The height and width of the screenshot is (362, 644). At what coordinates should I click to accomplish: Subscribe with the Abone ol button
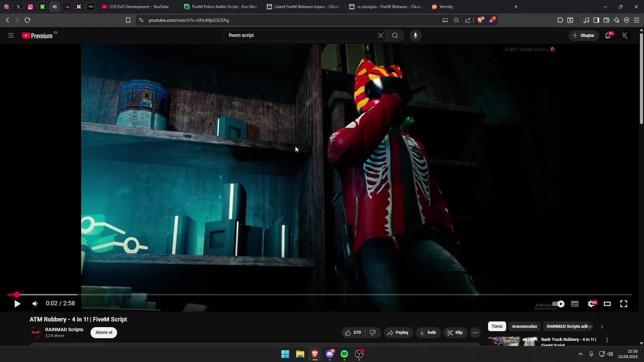click(x=104, y=332)
